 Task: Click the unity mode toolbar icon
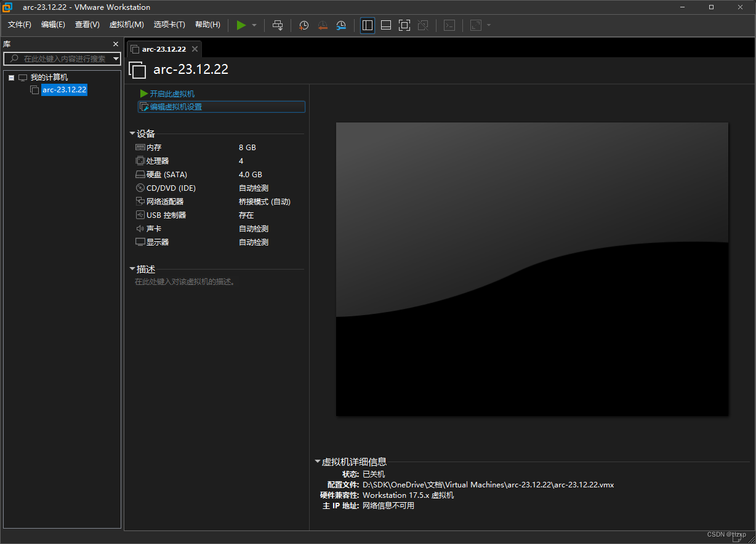pos(423,25)
